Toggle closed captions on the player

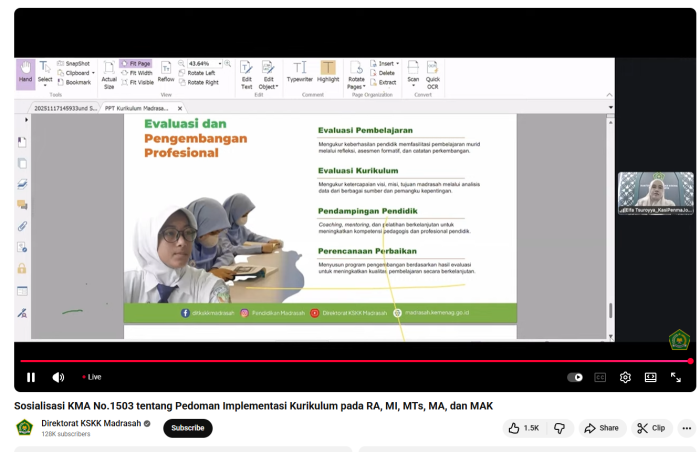coord(600,377)
